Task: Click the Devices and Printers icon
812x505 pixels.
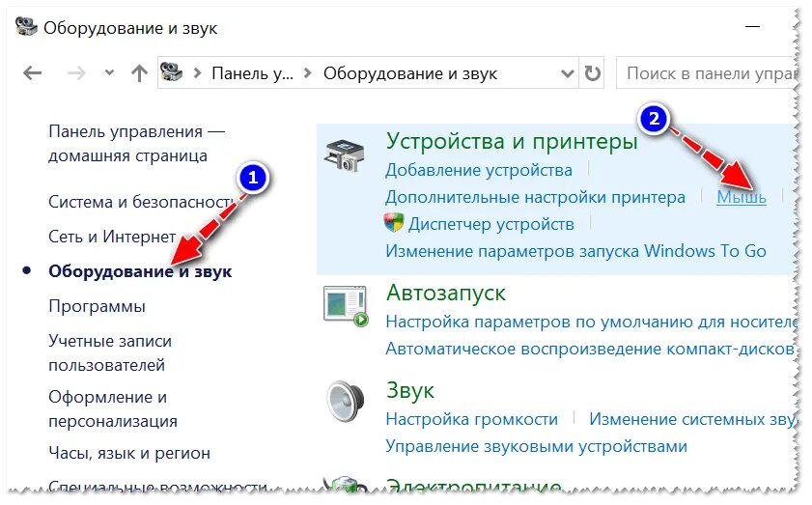Action: pyautogui.click(x=345, y=154)
